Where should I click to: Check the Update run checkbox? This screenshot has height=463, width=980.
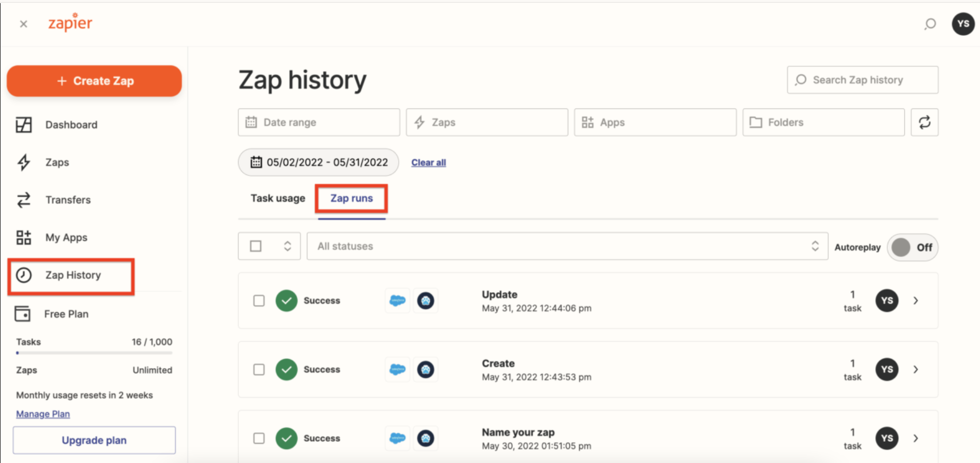[x=259, y=301]
